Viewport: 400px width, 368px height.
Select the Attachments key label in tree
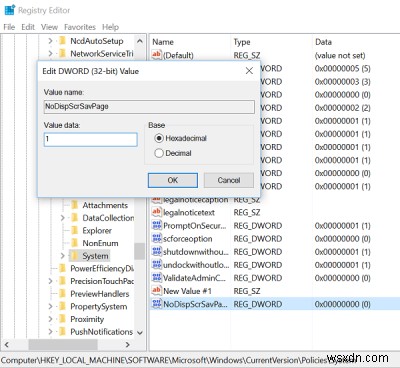tap(105, 205)
